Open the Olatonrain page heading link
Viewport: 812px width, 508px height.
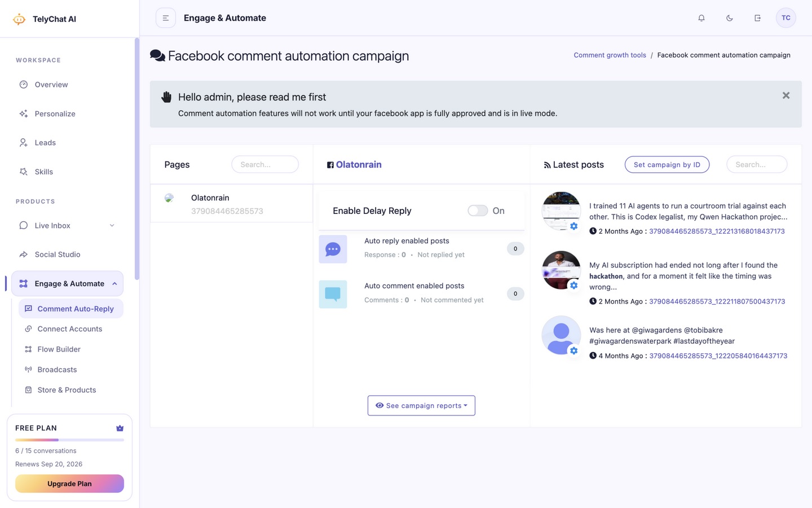(x=359, y=165)
